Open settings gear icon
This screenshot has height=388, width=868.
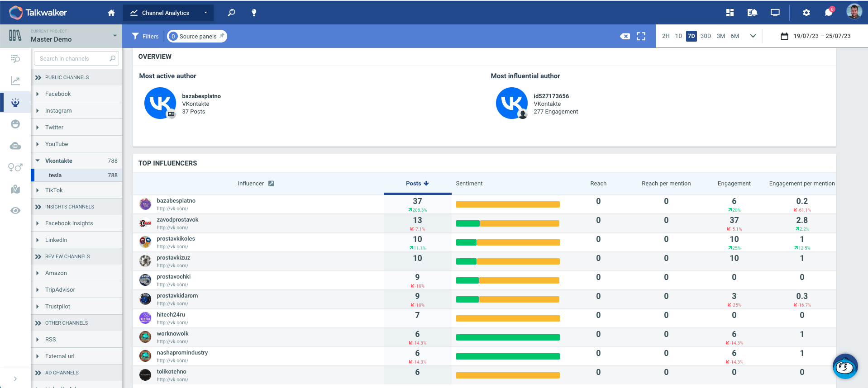(806, 13)
